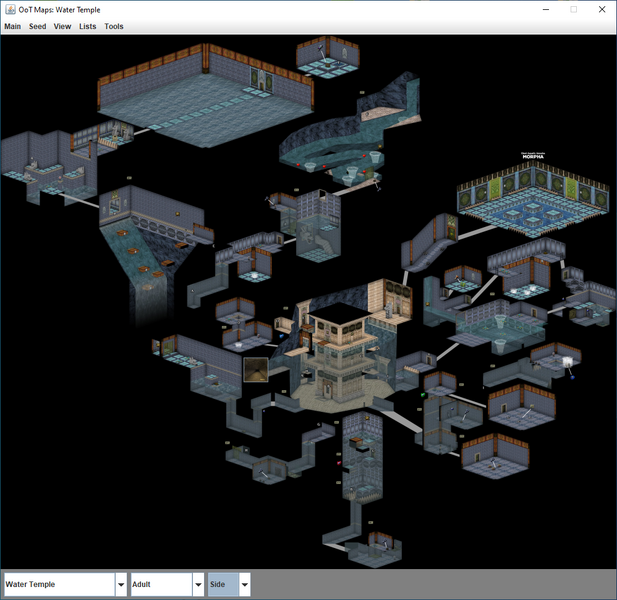Screen dimensions: 617x600
Task: Open the Water Temple map dropdown
Action: point(121,584)
